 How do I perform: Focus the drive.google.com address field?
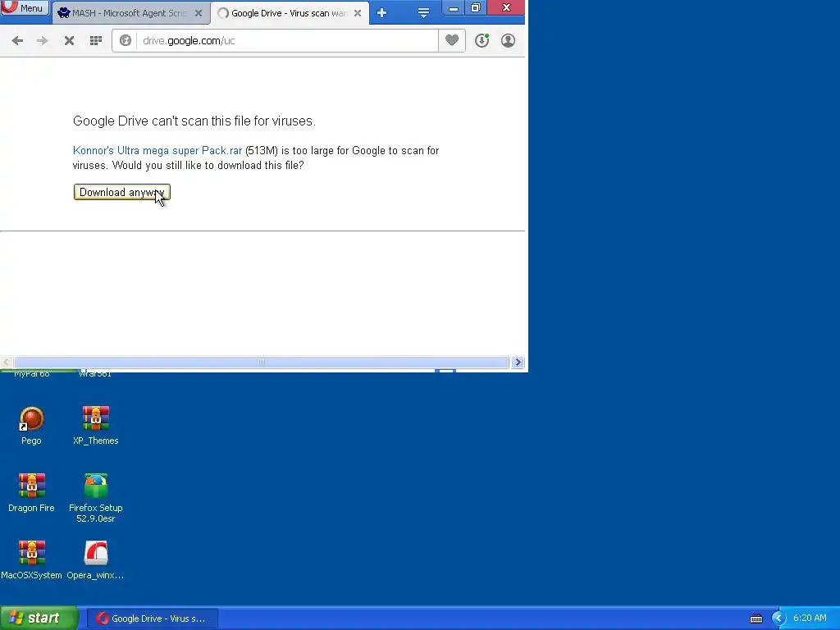tap(286, 41)
